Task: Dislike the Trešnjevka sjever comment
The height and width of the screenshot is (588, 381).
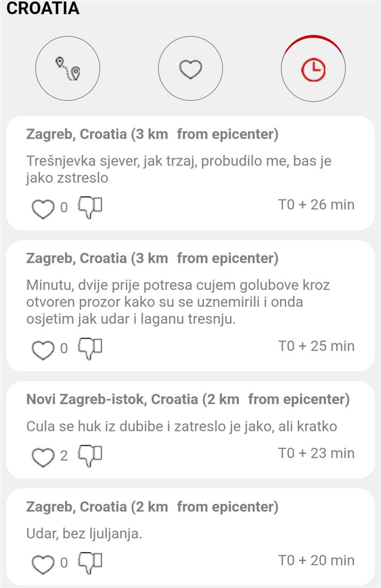Action: 90,206
